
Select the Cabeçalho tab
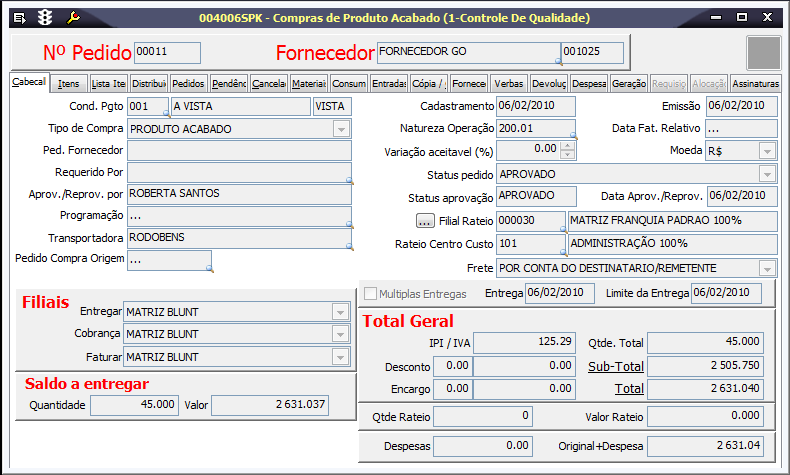29,82
